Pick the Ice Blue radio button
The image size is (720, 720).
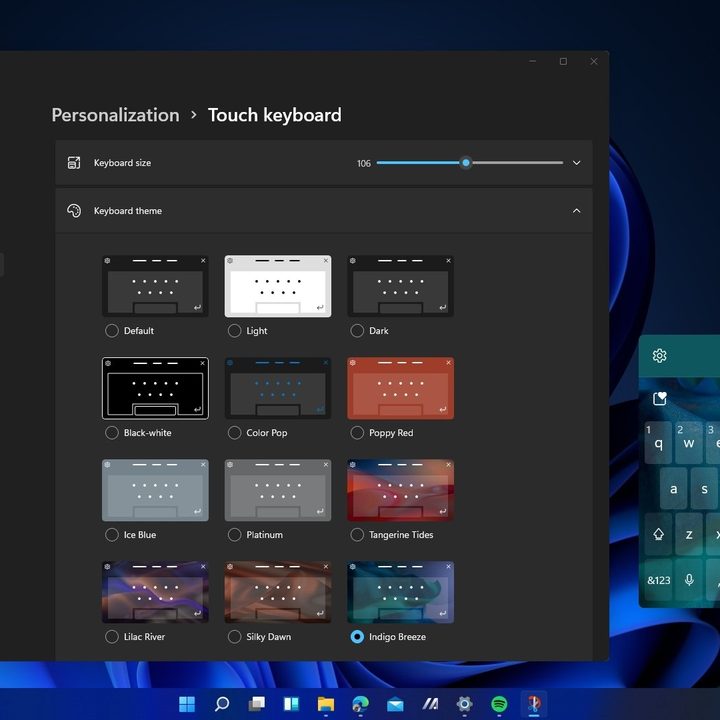tap(112, 534)
